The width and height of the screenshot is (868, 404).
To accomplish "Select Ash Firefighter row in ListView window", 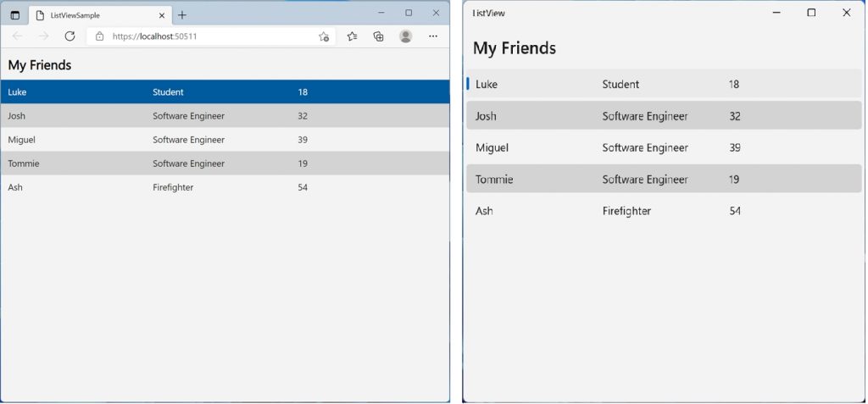I will pyautogui.click(x=664, y=210).
